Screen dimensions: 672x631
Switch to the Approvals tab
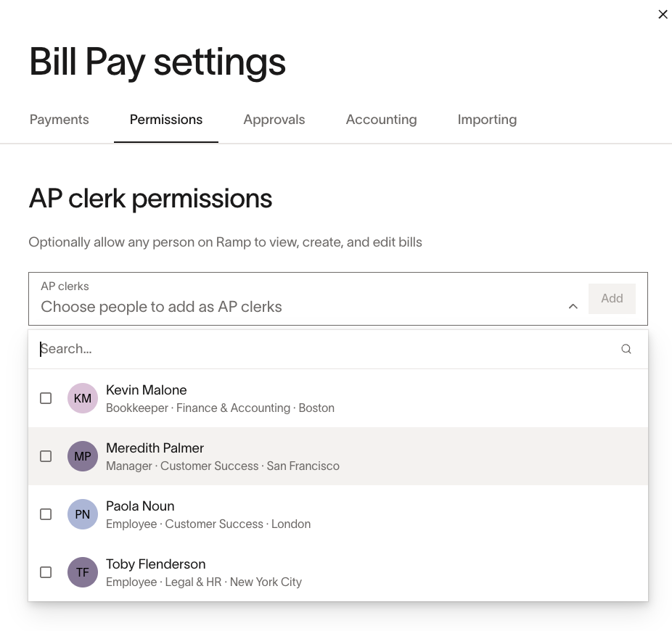click(x=274, y=120)
